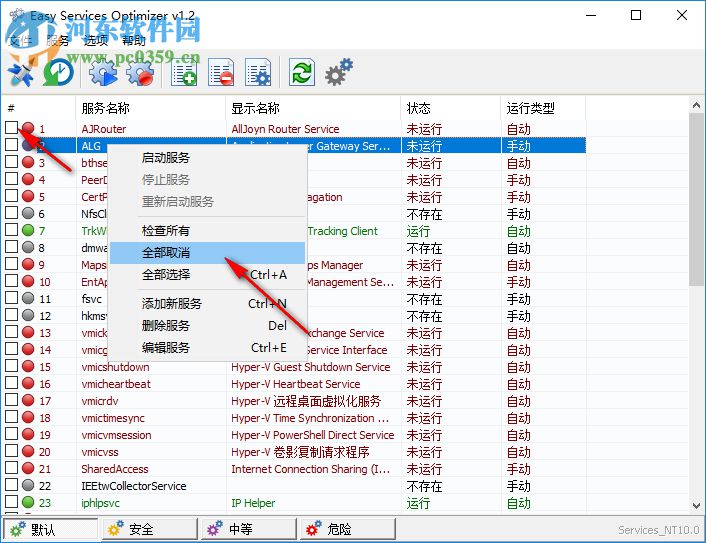Click red status dot of vmicshutdown row
The image size is (706, 543).
[28, 366]
